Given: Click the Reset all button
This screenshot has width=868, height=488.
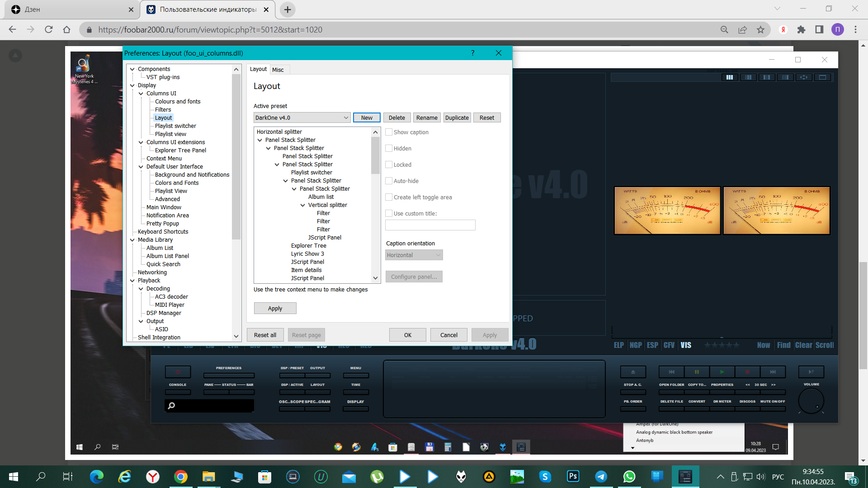Looking at the screenshot, I should point(265,335).
